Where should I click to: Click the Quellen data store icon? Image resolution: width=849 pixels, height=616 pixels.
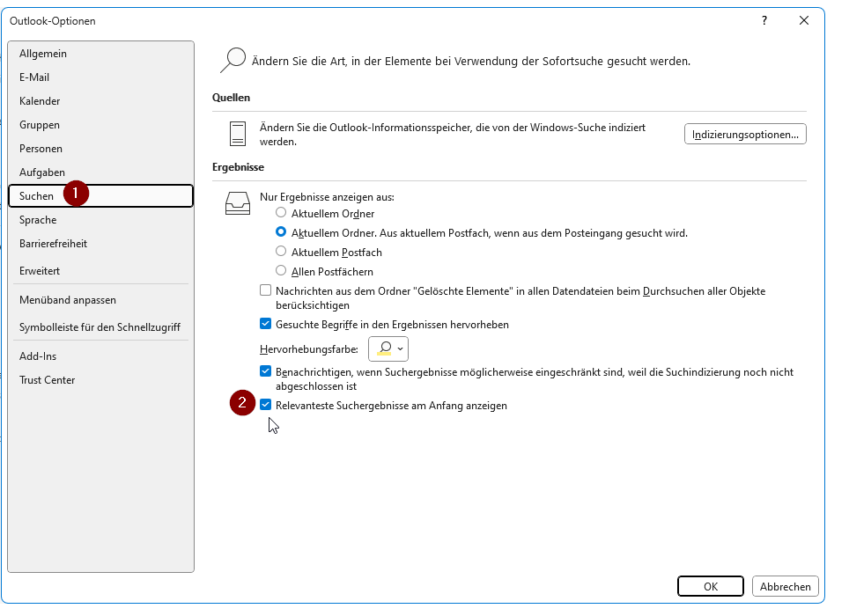coord(238,134)
